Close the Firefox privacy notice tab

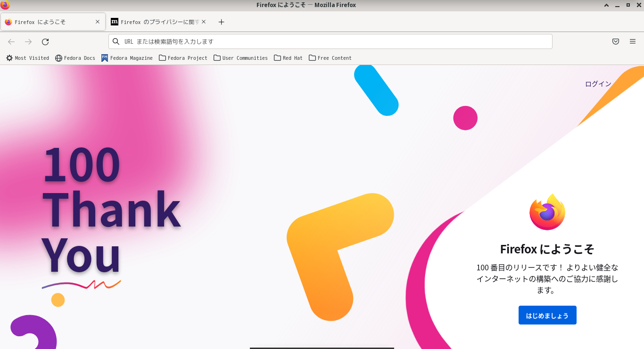point(204,22)
